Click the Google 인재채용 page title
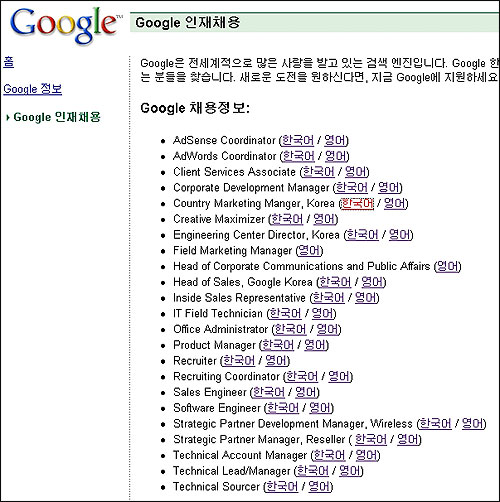The width and height of the screenshot is (500, 502). (188, 23)
